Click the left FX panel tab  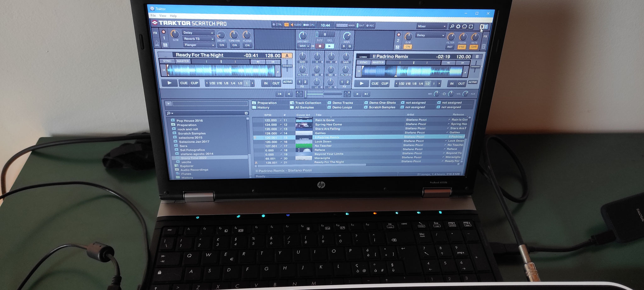click(x=155, y=33)
